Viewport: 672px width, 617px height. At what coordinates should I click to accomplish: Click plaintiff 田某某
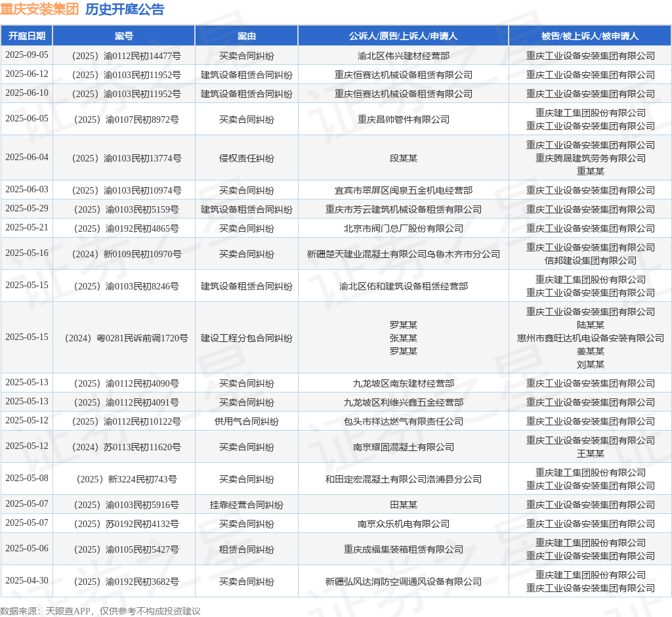[404, 505]
